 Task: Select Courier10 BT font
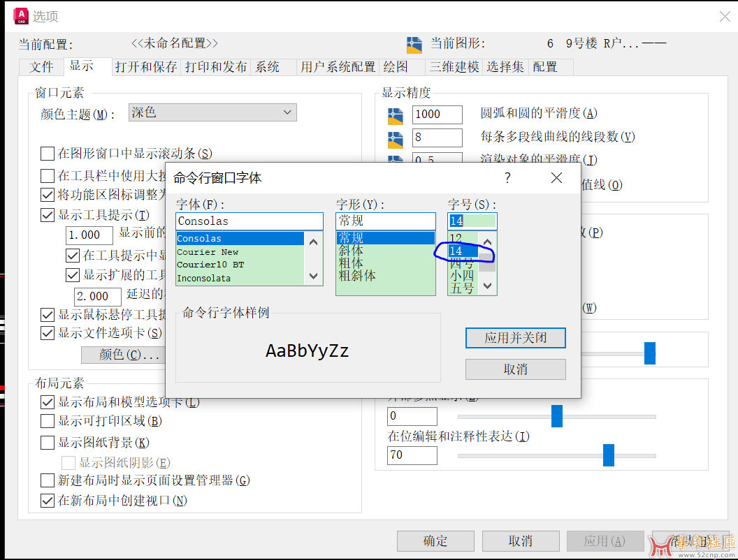240,265
